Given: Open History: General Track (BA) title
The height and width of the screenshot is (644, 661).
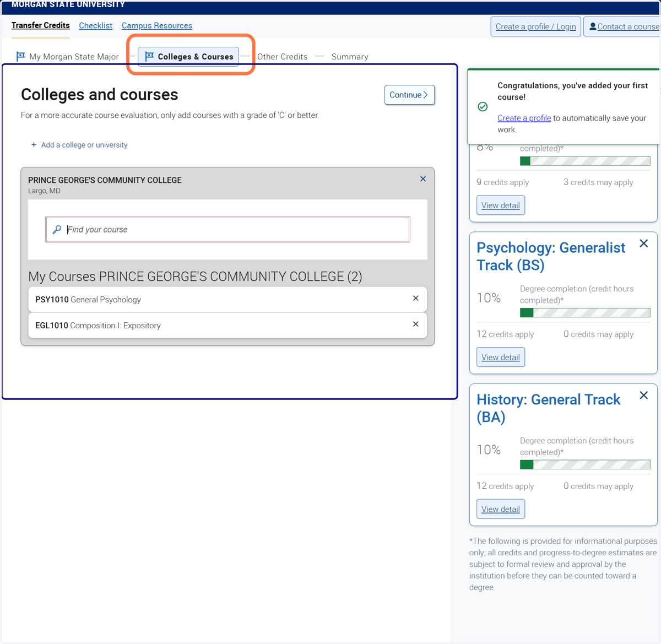Looking at the screenshot, I should (549, 408).
